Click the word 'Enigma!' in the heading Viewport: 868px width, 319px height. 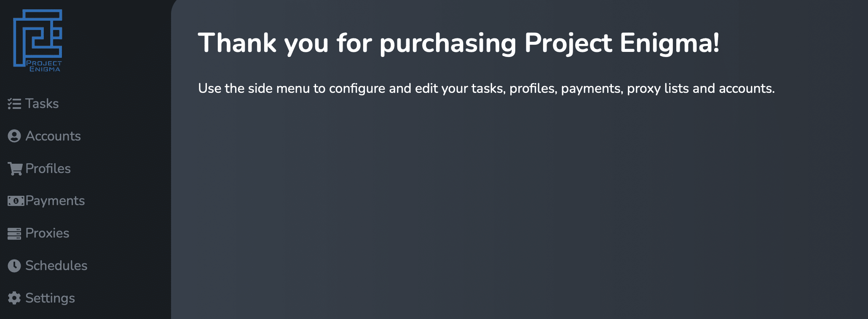[670, 43]
